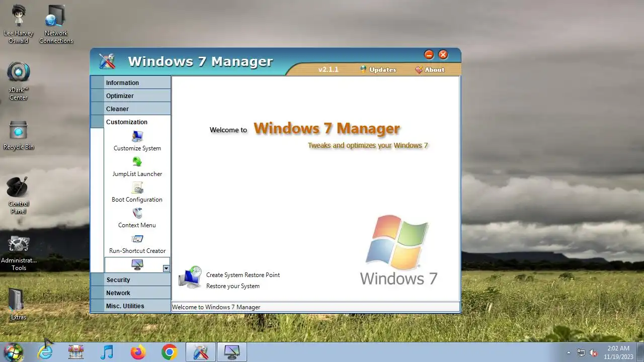Screen dimensions: 644x362
Task: Switch to monitor app taskbar button
Action: pos(232,352)
